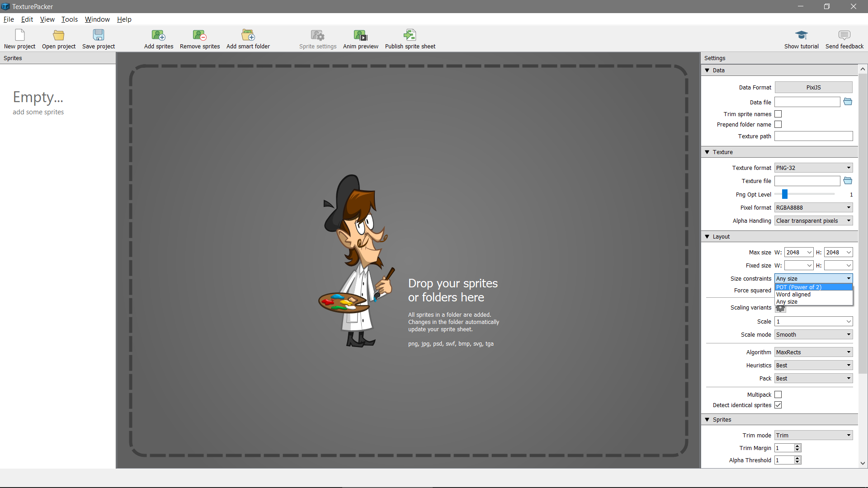Open the Help menu
This screenshot has width=868, height=488.
tap(124, 19)
